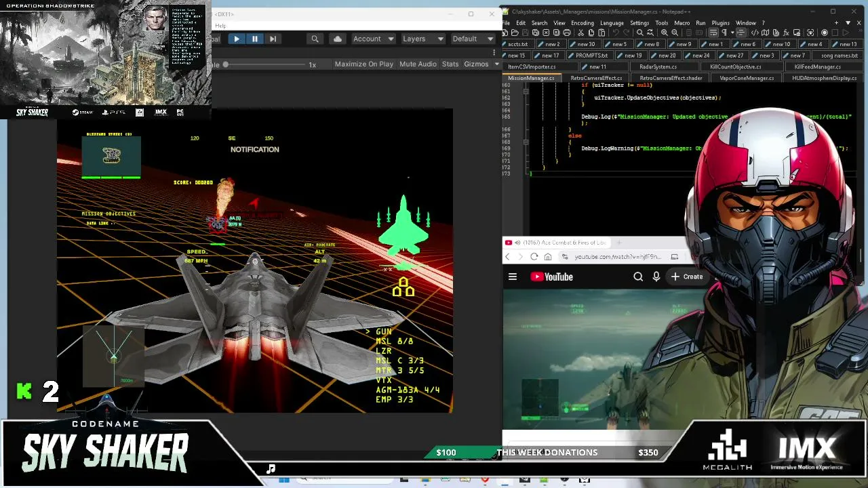Toggle Word Wrap in Notepad++ toolbar
Viewport: 868px width, 488px height.
(713, 33)
